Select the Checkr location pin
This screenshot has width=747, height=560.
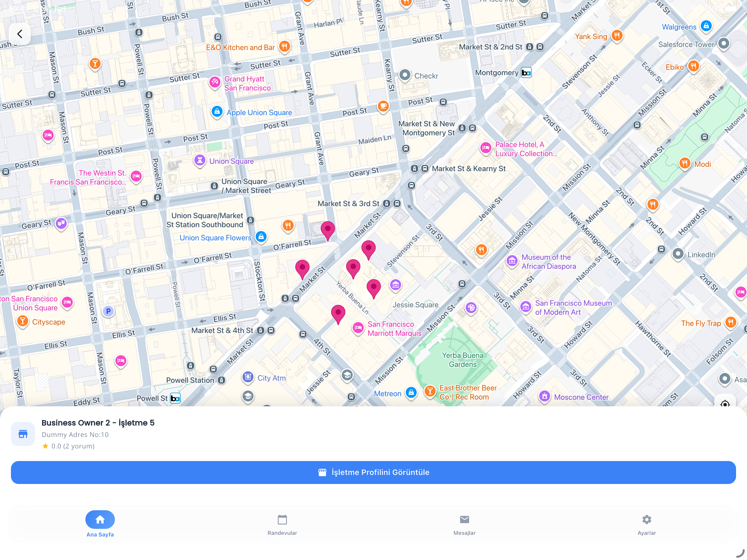click(x=405, y=75)
